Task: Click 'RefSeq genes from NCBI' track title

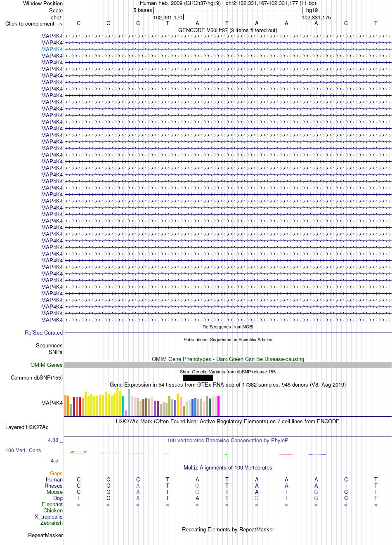Action: (x=228, y=327)
